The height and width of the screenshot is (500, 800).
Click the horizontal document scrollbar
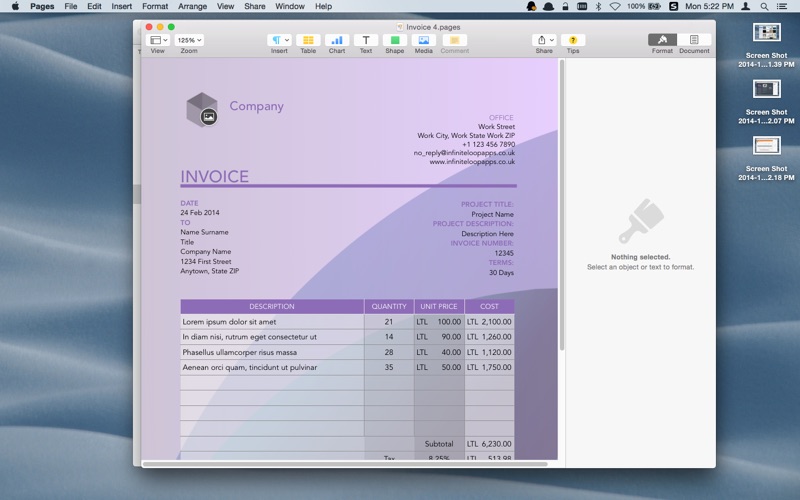(x=345, y=464)
